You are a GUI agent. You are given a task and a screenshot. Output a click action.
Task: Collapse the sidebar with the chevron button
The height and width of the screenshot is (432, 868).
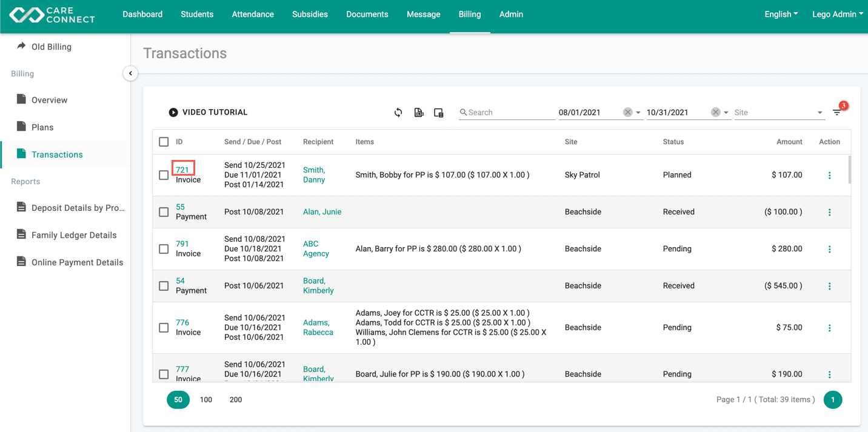pos(130,73)
